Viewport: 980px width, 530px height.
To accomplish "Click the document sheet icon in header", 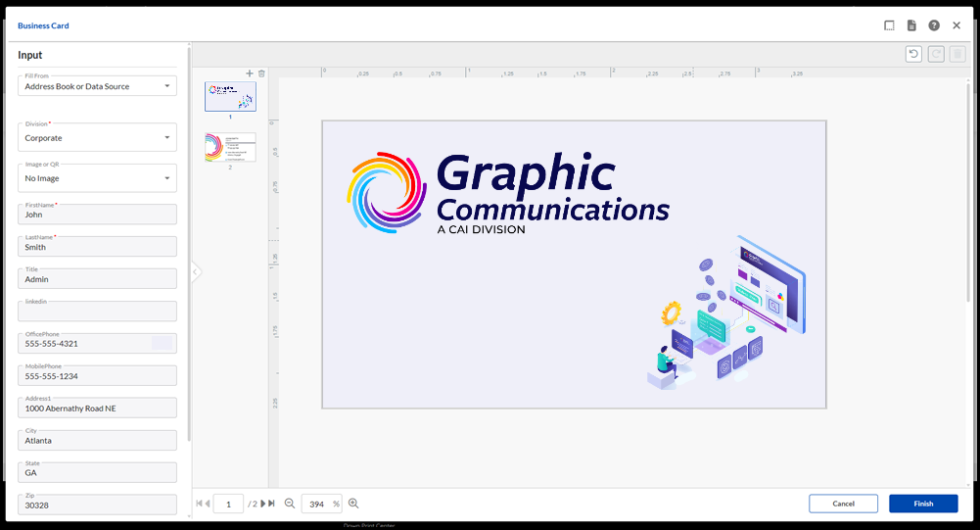I will (911, 25).
